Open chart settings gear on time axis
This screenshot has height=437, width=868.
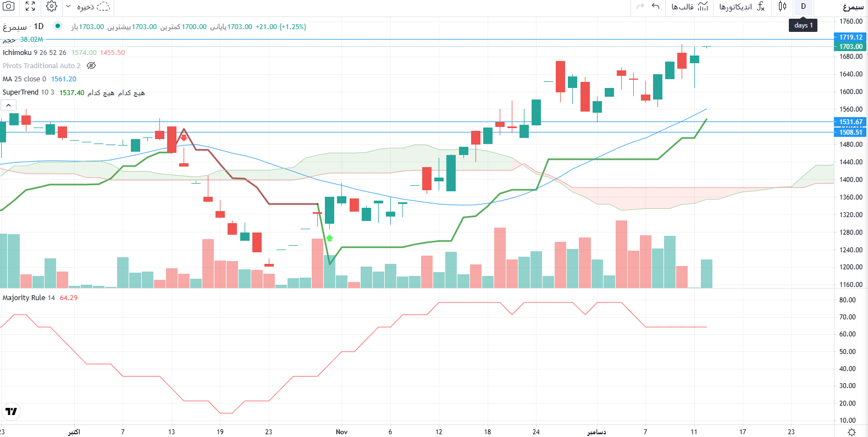[852, 432]
